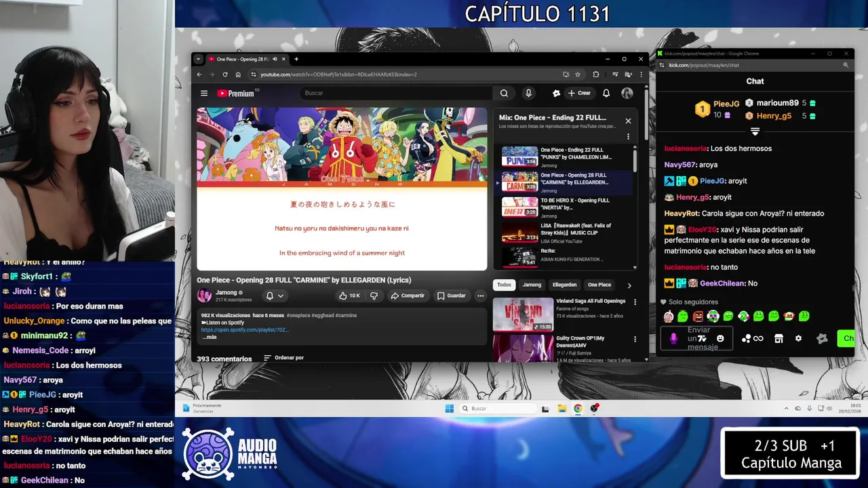Image resolution: width=868 pixels, height=488 pixels.
Task: Bookmark the YouTube page with the star
Action: [578, 75]
